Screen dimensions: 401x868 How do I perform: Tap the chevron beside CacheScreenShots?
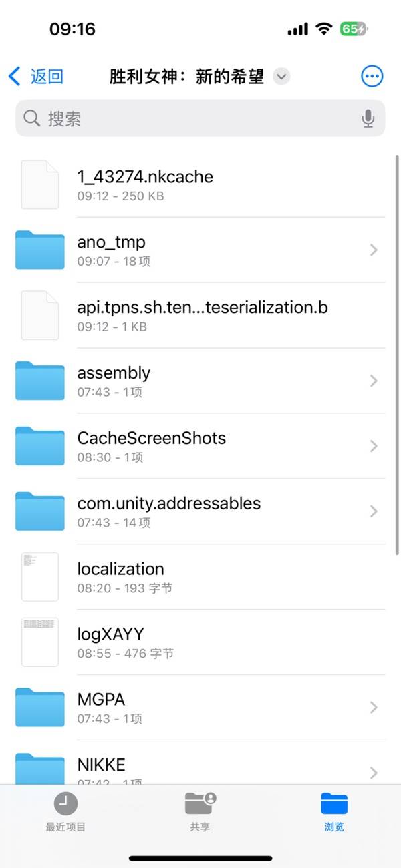[x=374, y=446]
